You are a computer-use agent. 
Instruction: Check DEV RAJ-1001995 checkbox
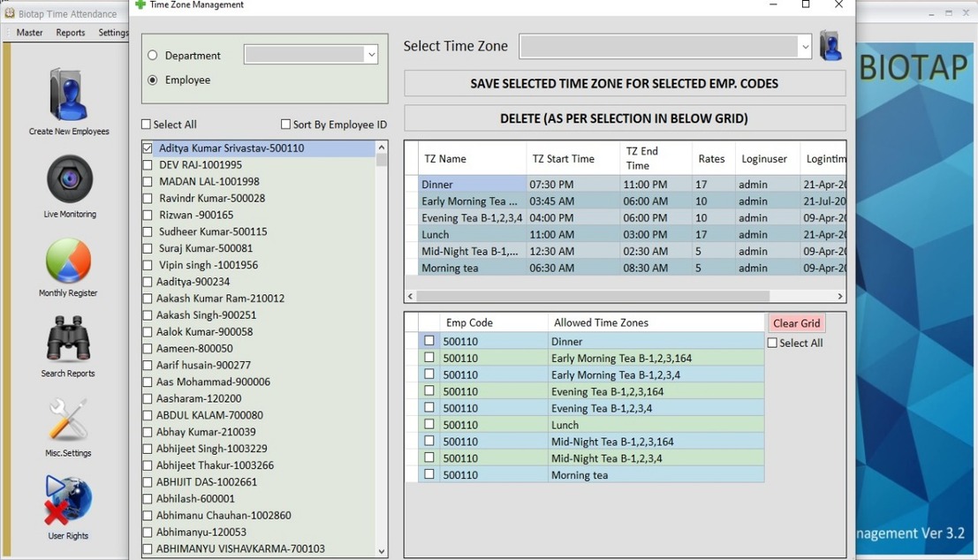pos(148,165)
